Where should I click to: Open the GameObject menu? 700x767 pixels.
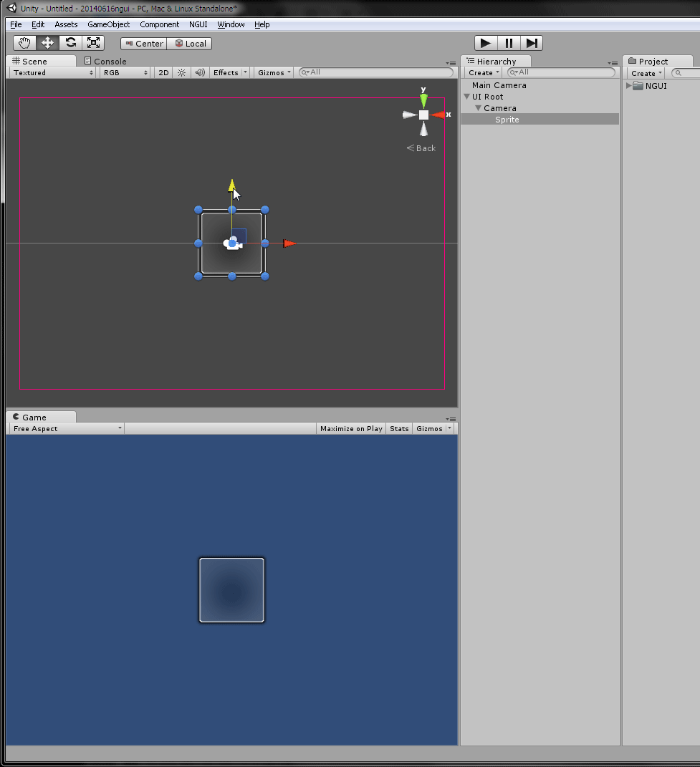click(x=109, y=24)
